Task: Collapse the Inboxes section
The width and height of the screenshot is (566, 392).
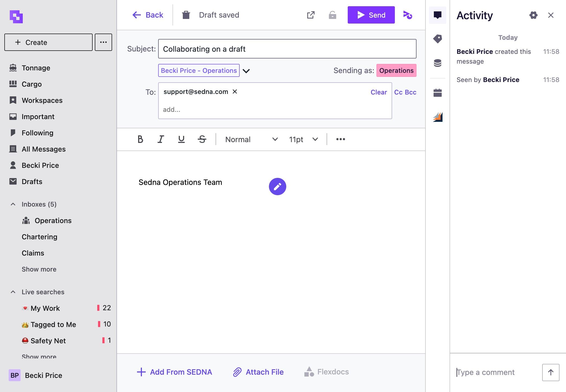Action: pyautogui.click(x=13, y=204)
